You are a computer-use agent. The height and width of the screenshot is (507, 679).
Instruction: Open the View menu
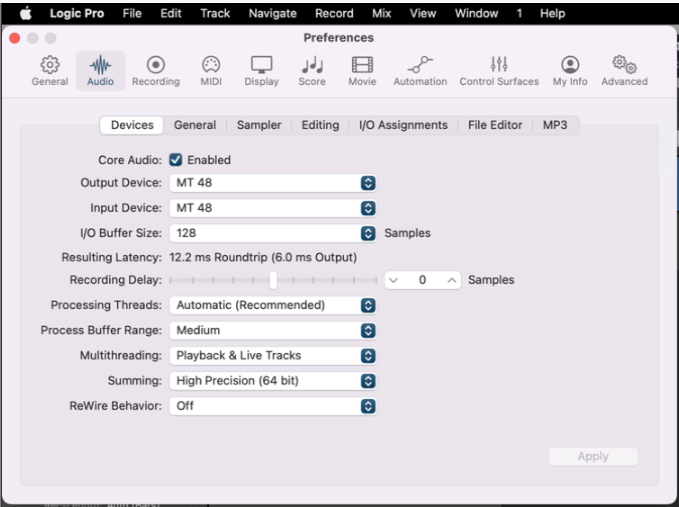coord(423,13)
